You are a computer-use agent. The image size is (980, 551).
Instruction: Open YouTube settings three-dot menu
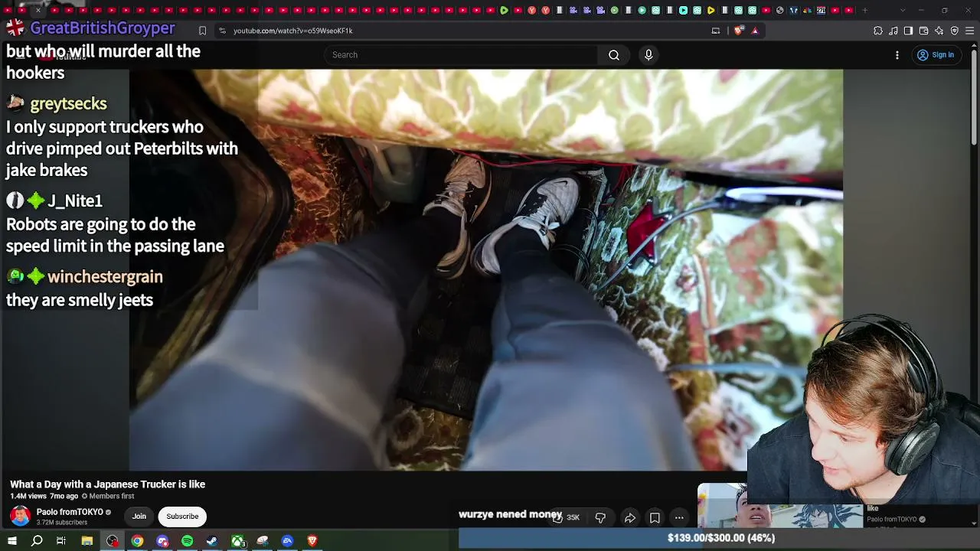pos(897,55)
